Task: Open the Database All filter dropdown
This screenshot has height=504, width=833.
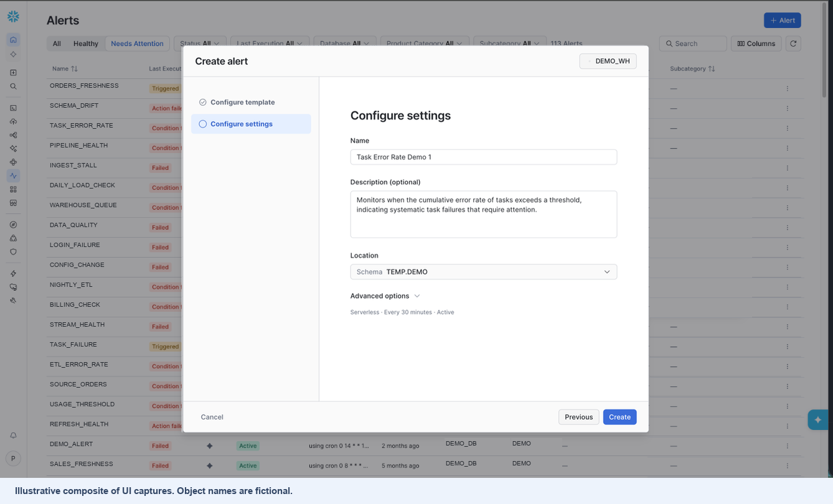Action: coord(344,44)
